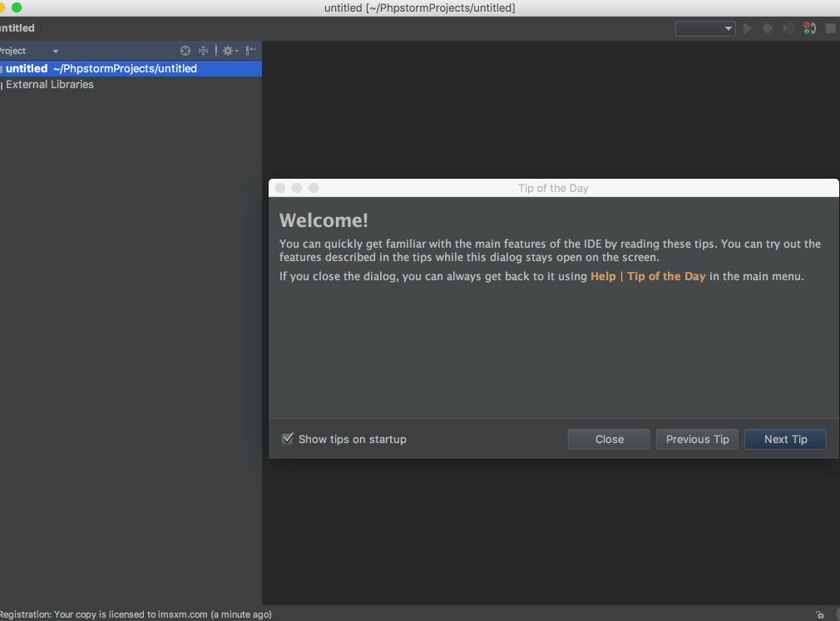The height and width of the screenshot is (621, 840).
Task: Select External Libraries in project tree
Action: (50, 85)
